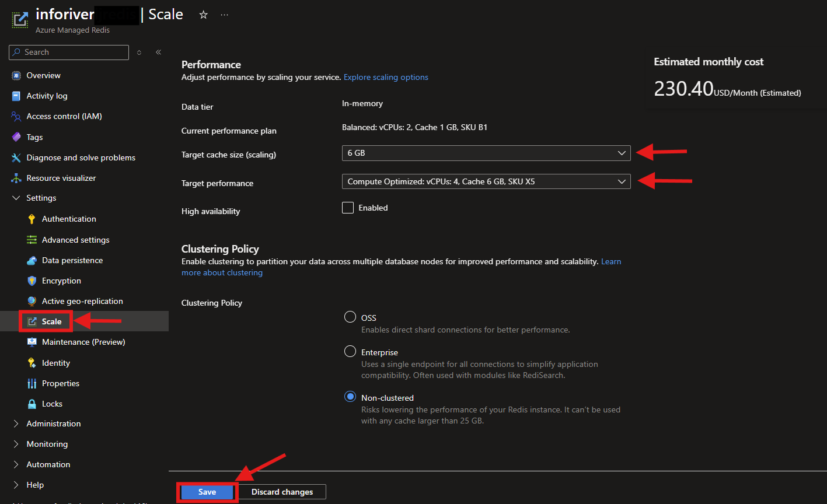Select the OSS clustering policy radio button
Viewport: 827px width, 504px height.
click(x=350, y=317)
